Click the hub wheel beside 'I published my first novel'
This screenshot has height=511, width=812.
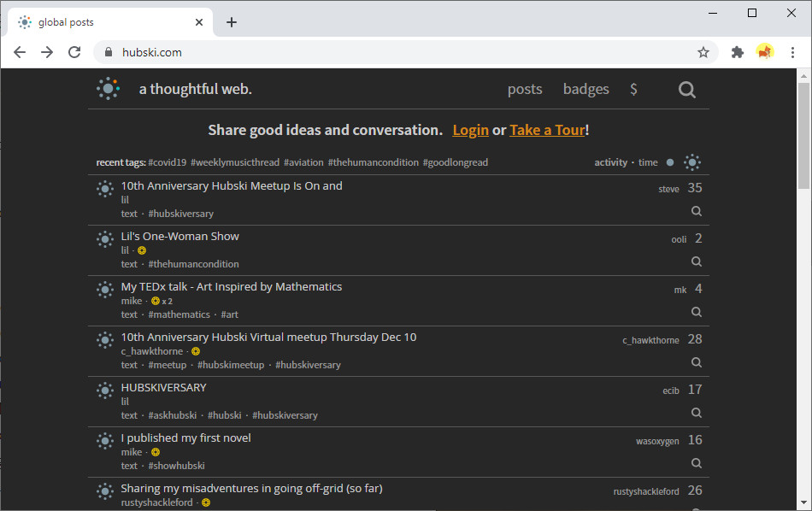click(x=105, y=441)
